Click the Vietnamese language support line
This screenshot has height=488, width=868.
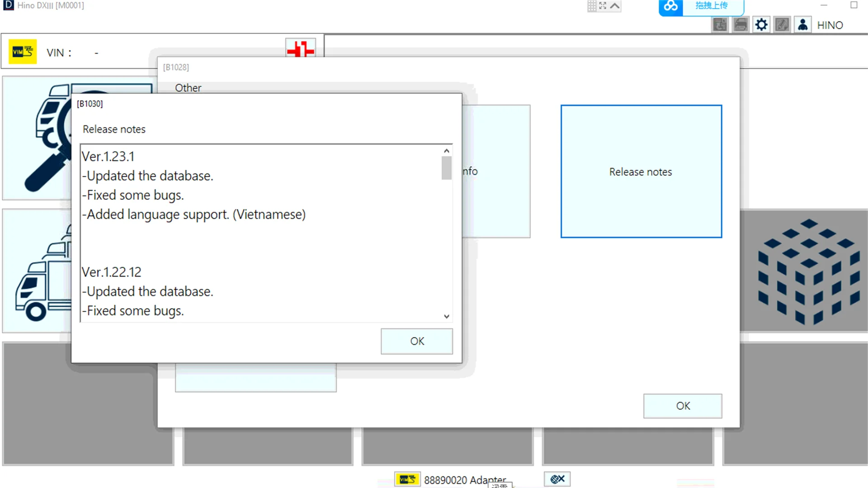point(193,214)
